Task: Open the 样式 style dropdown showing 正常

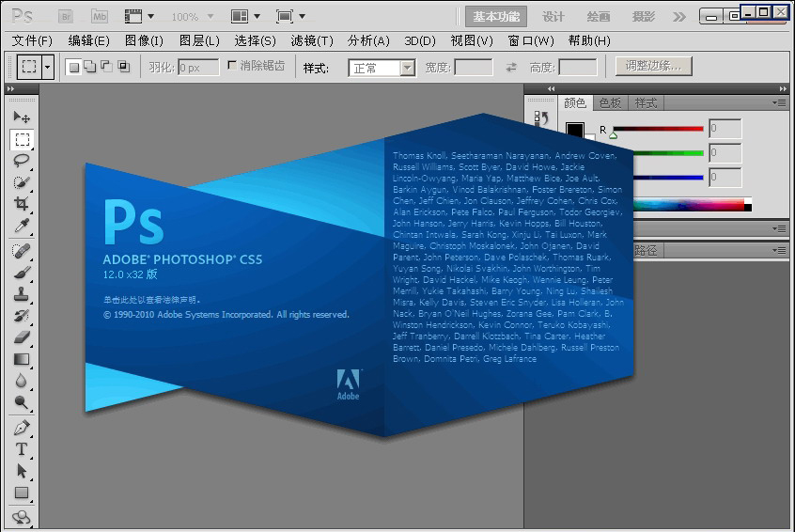Action: point(382,68)
